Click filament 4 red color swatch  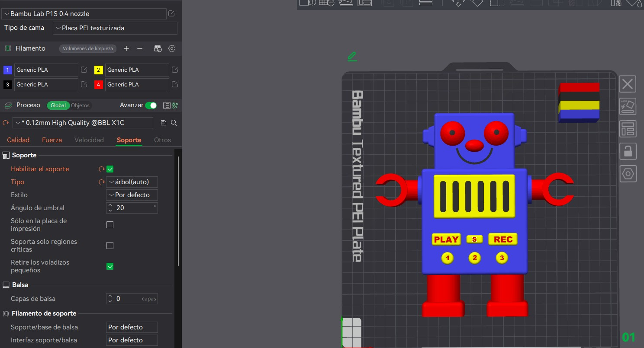[98, 84]
